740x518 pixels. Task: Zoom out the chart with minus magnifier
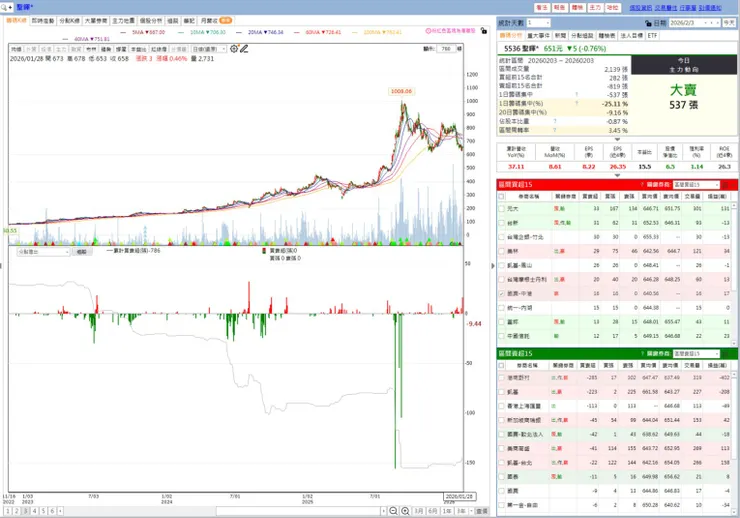[x=393, y=511]
